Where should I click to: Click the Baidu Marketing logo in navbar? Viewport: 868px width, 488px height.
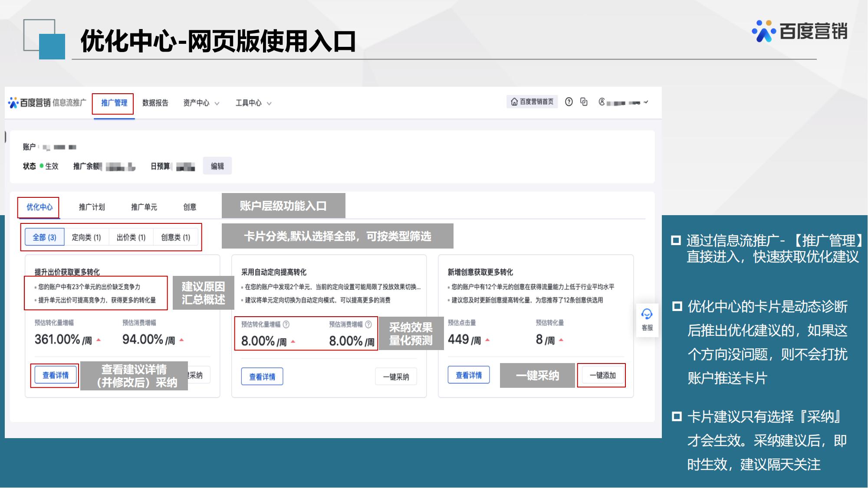[29, 103]
